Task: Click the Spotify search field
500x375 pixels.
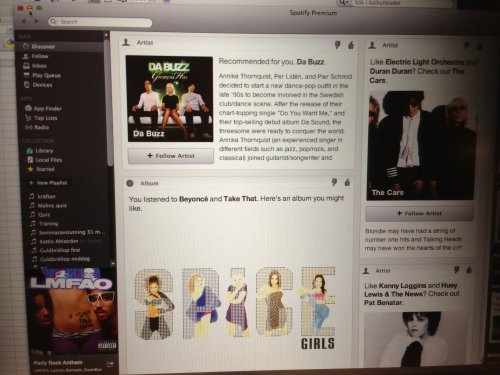Action: (100, 22)
